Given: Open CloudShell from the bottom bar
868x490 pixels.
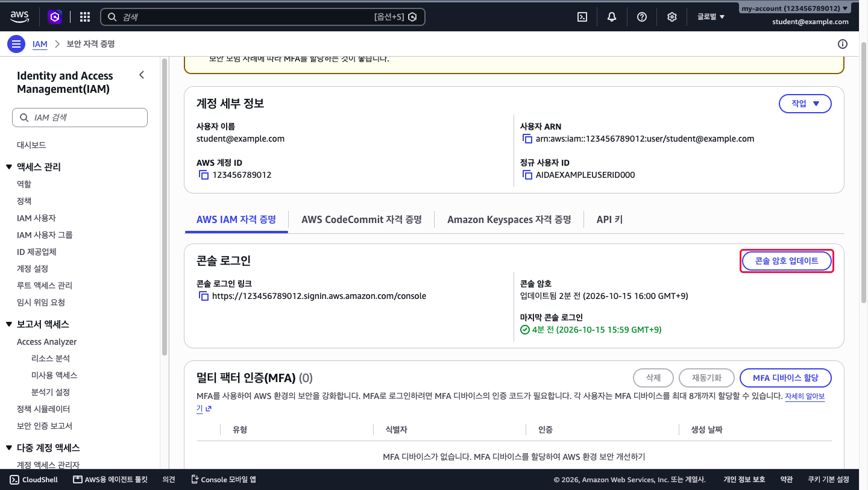Looking at the screenshot, I should click(34, 480).
